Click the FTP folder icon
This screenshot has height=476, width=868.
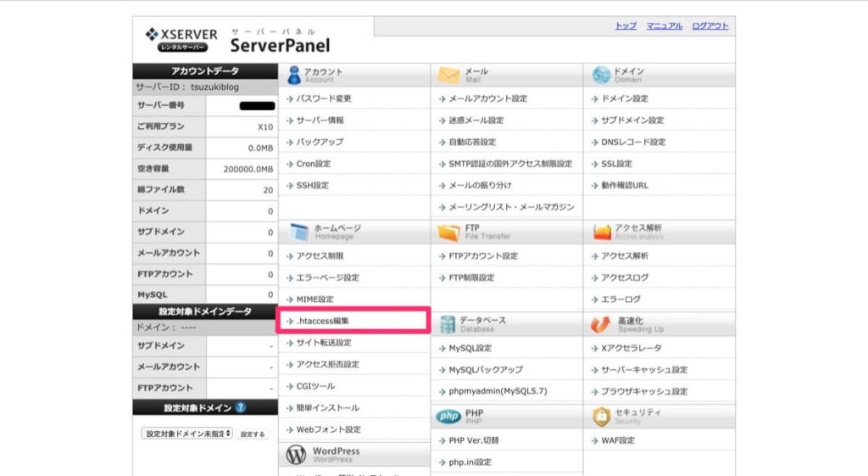448,232
